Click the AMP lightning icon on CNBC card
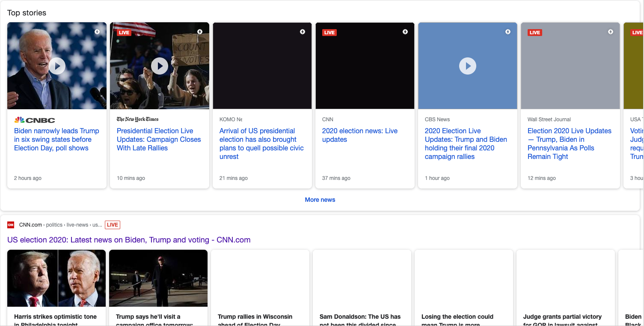Image resolution: width=644 pixels, height=326 pixels. pyautogui.click(x=97, y=32)
